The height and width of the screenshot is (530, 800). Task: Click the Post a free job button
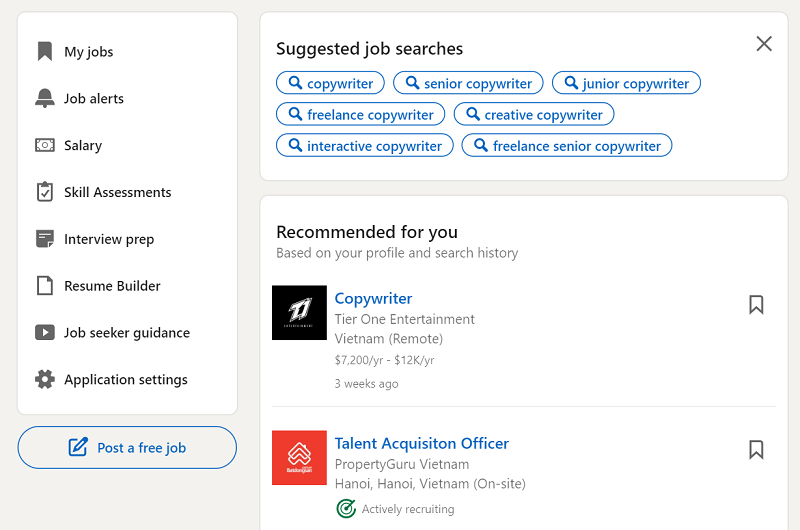point(127,447)
